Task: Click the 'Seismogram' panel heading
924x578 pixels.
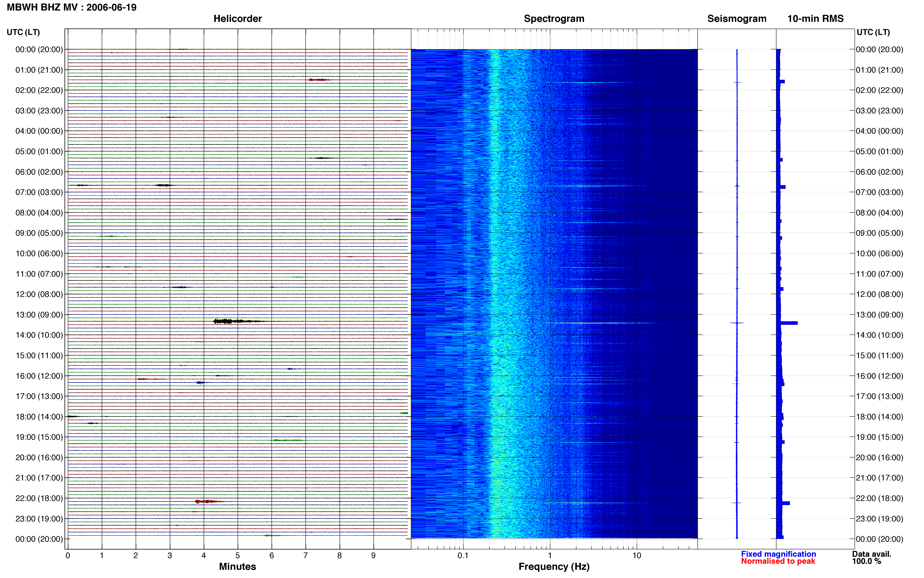Action: [737, 19]
